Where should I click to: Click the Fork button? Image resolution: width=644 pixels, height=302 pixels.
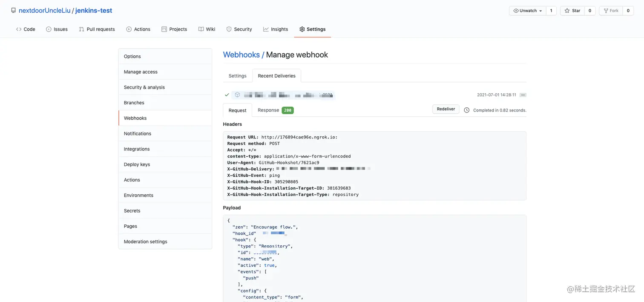pos(611,11)
